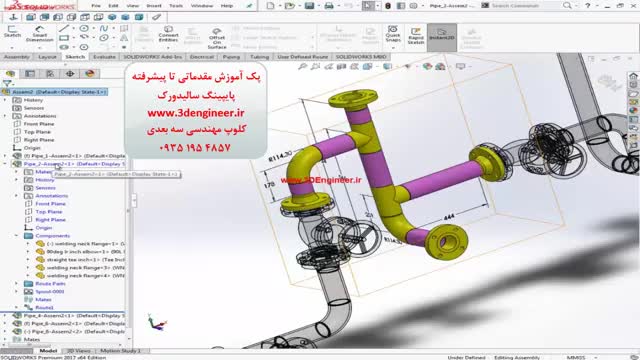Click the Zoom to Fit view icon
This screenshot has width=640, height=360.
tap(302, 66)
